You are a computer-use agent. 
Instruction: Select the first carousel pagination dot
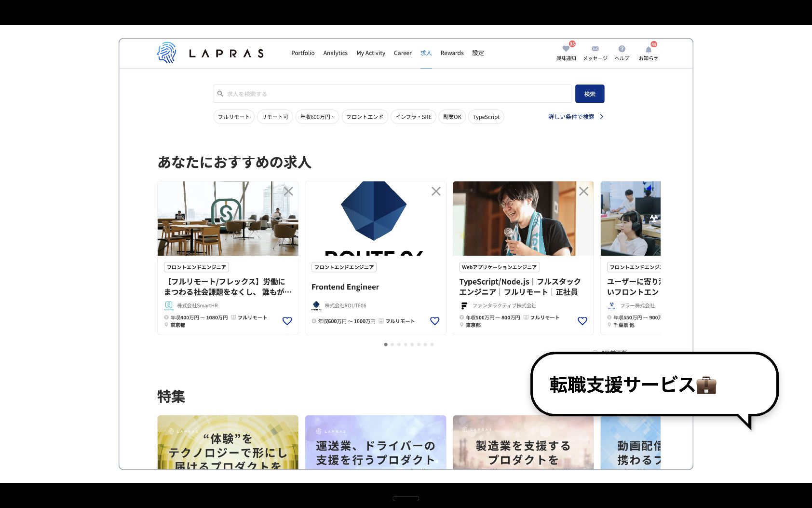386,344
